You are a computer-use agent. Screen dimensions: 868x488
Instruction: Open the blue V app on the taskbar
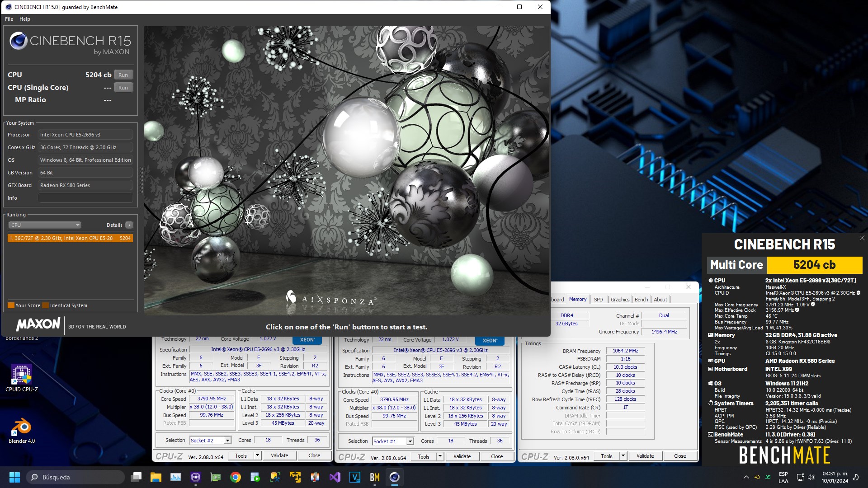point(355,477)
